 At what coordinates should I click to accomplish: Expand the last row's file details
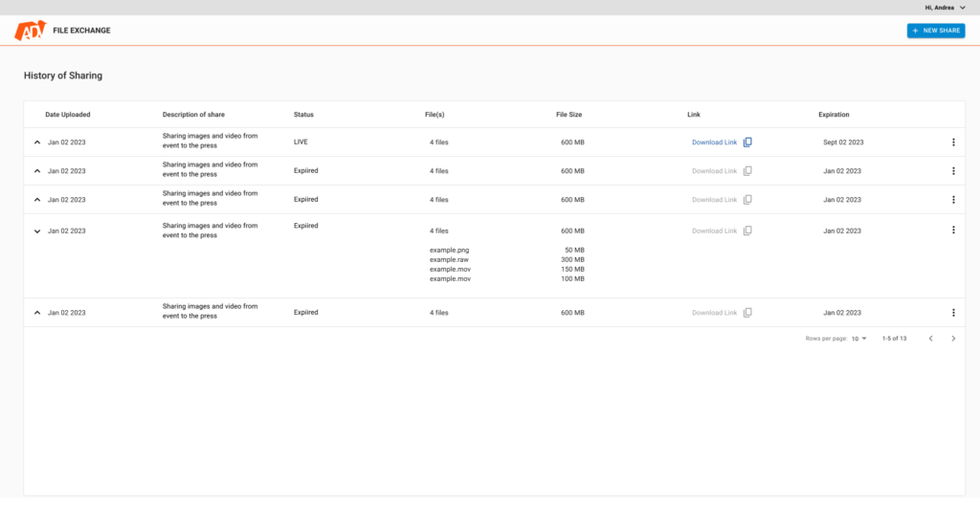point(37,313)
